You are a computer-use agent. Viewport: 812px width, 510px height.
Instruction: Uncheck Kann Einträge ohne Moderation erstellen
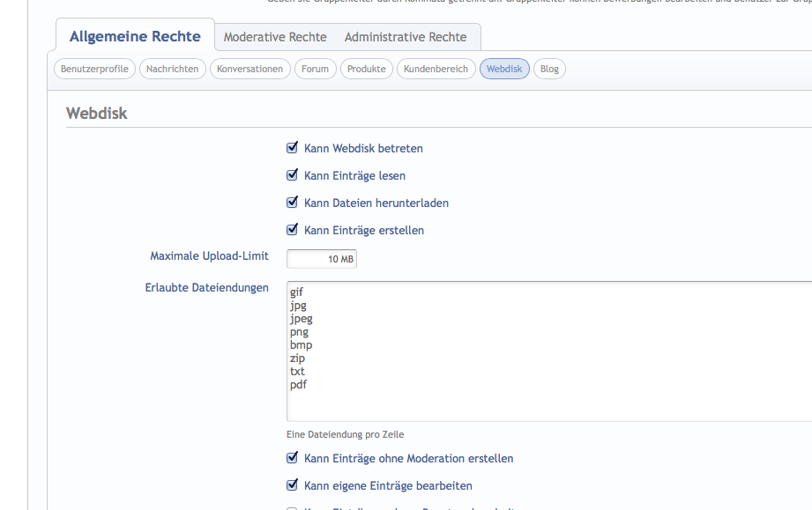293,458
